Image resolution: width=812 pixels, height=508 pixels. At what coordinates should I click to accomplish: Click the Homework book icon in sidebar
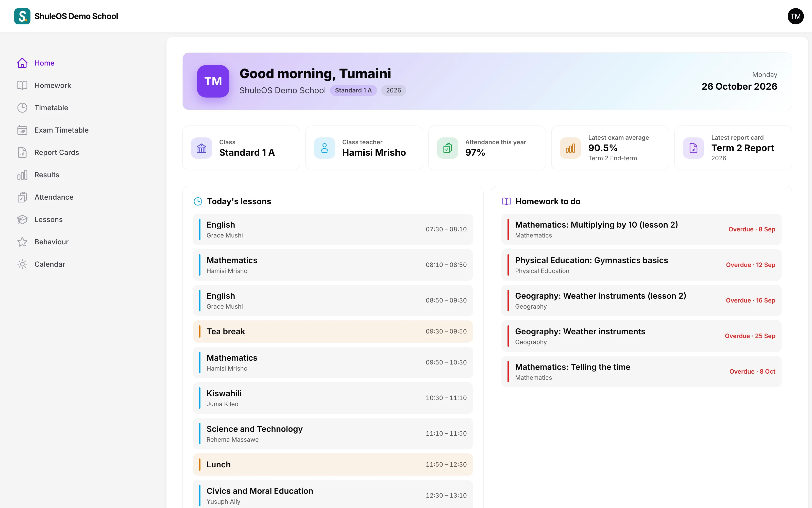coord(22,85)
